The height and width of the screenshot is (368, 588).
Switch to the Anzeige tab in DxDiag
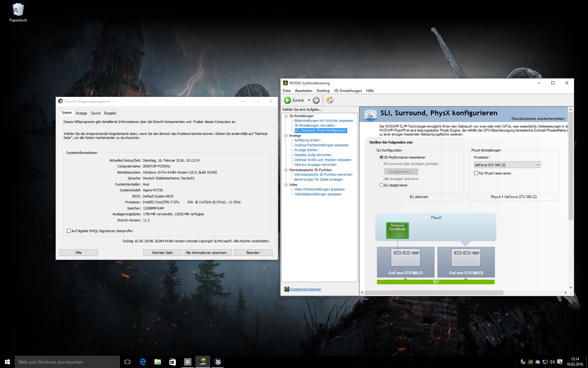click(x=81, y=113)
